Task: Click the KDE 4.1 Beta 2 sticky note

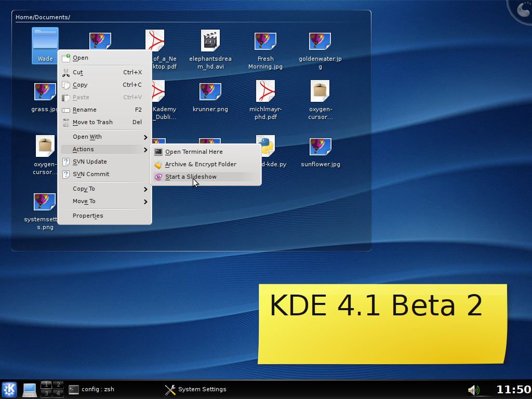Action: coord(382,324)
